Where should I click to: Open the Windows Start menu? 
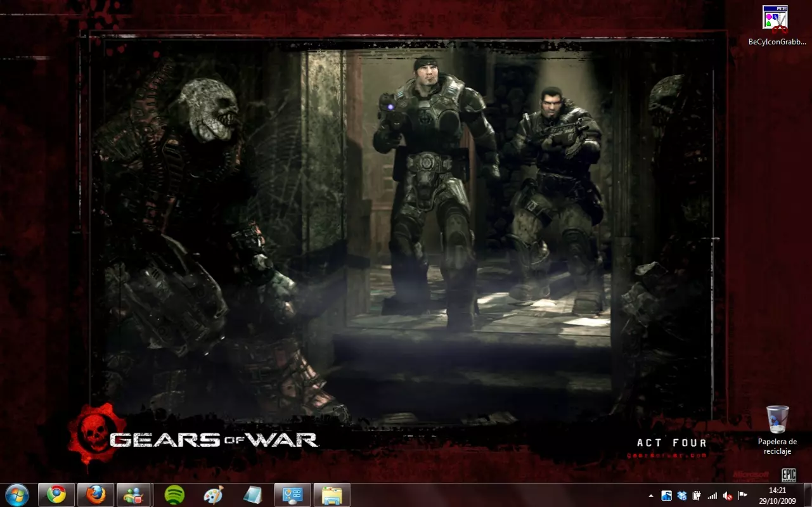pos(17,494)
